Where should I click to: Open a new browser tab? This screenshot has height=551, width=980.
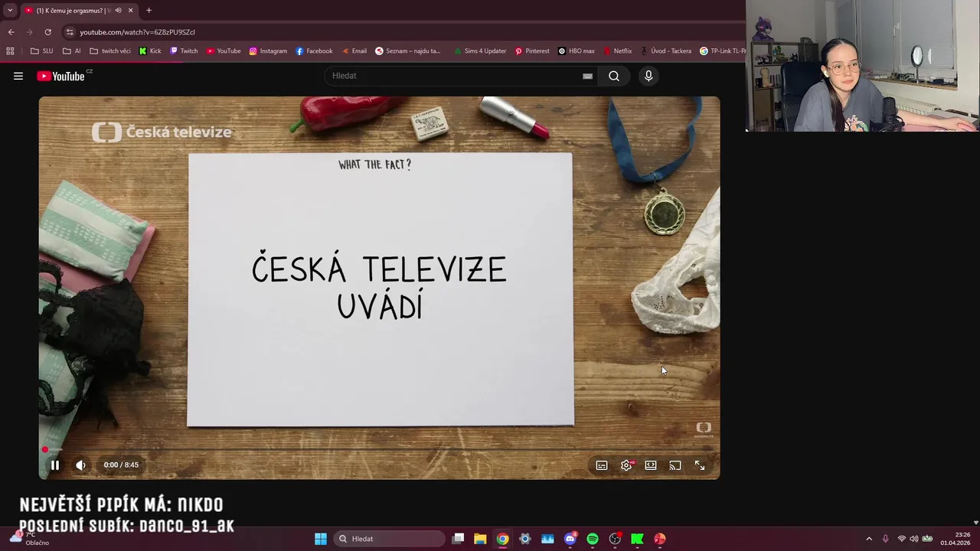click(149, 11)
